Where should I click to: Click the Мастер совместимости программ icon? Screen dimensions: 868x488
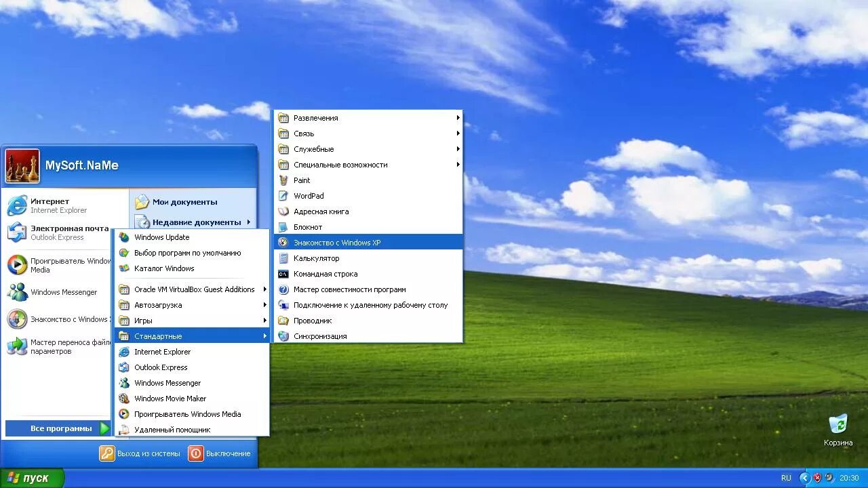coord(283,289)
